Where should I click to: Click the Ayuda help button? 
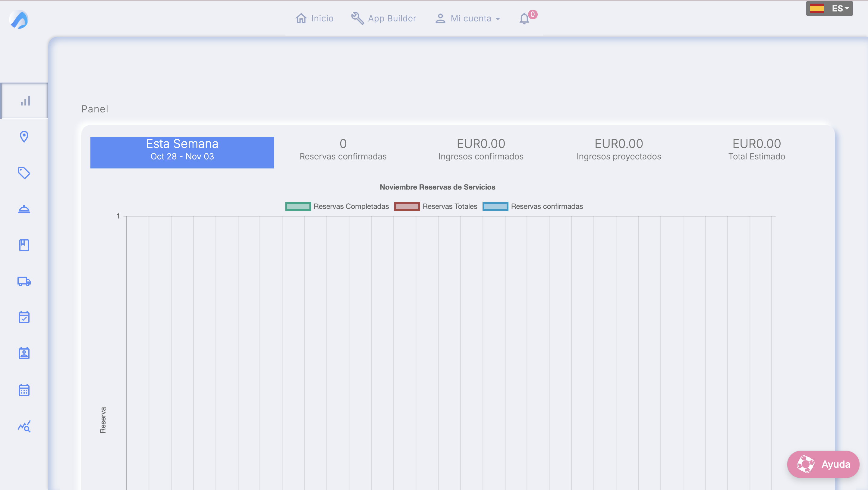point(823,464)
